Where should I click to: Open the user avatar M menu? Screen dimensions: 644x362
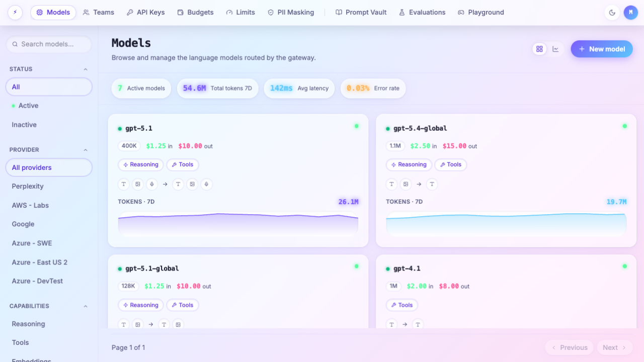point(631,13)
